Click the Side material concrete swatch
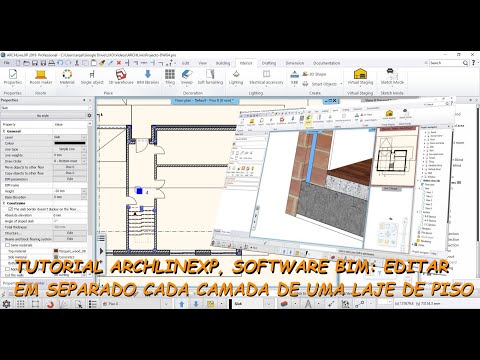 point(56,257)
